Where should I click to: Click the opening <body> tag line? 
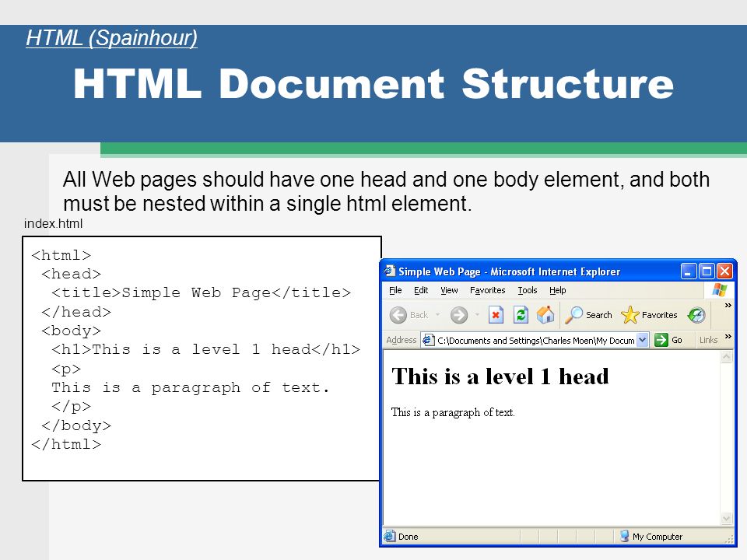(x=71, y=331)
